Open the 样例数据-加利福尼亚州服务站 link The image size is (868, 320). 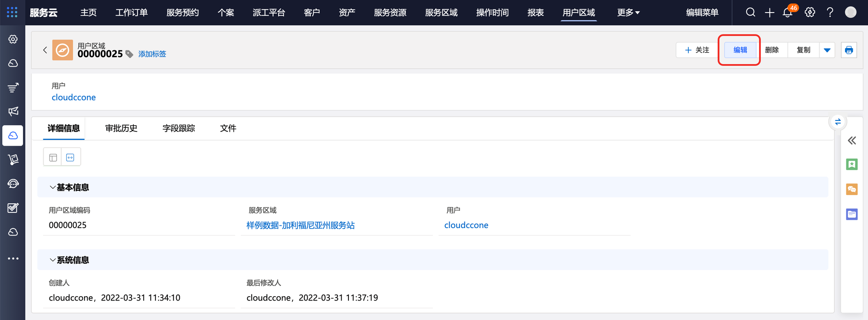300,225
